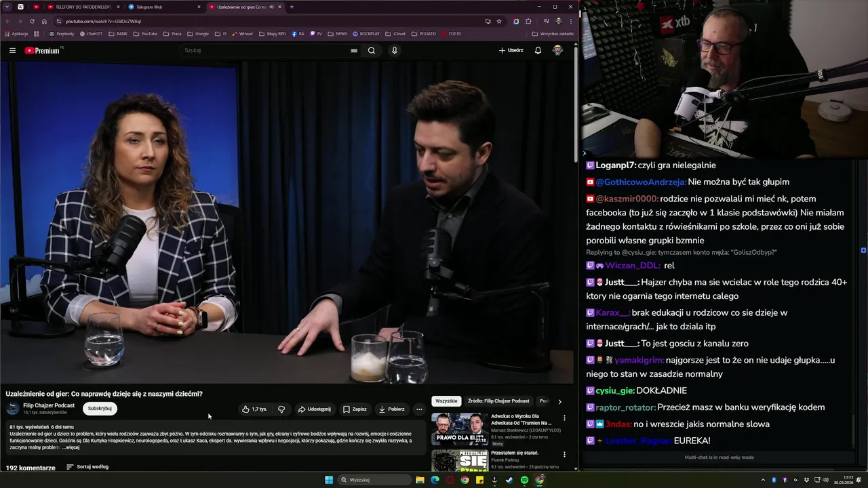Image resolution: width=868 pixels, height=488 pixels.
Task: Open Steam from the taskbar
Action: click(x=509, y=480)
